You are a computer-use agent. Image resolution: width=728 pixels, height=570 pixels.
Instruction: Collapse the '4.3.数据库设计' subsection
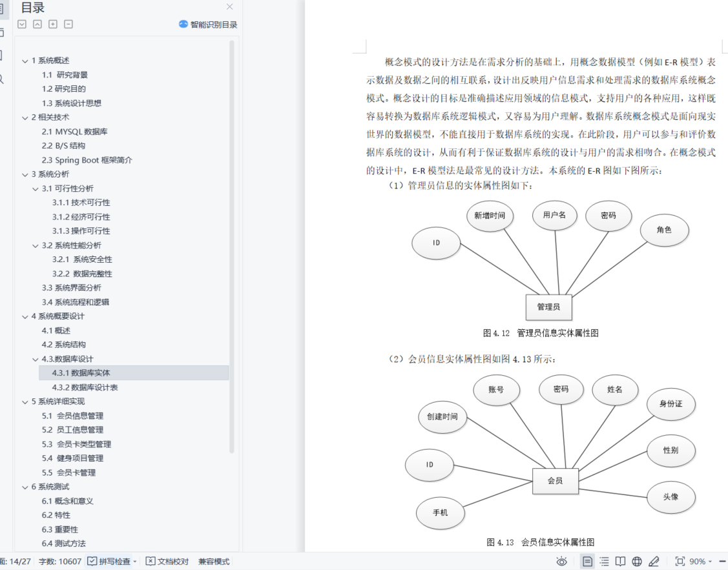pyautogui.click(x=36, y=360)
